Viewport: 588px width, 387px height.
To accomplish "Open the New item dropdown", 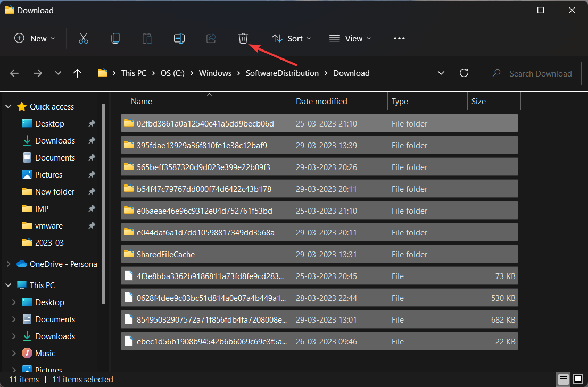I will [x=35, y=38].
